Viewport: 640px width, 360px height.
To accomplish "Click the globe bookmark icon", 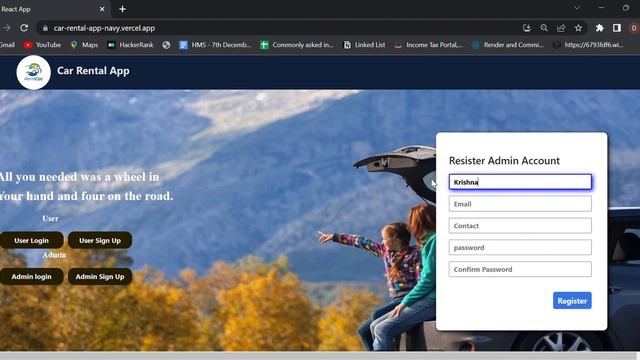I will pyautogui.click(x=166, y=45).
